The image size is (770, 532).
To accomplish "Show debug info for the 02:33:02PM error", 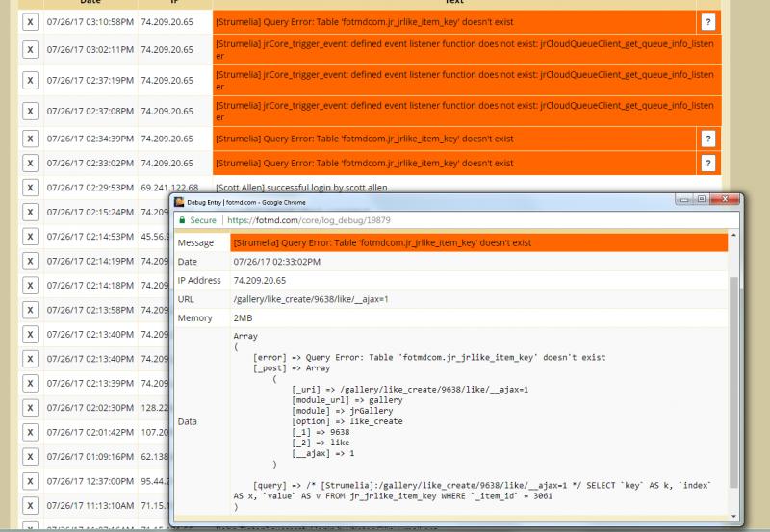I will pos(707,164).
